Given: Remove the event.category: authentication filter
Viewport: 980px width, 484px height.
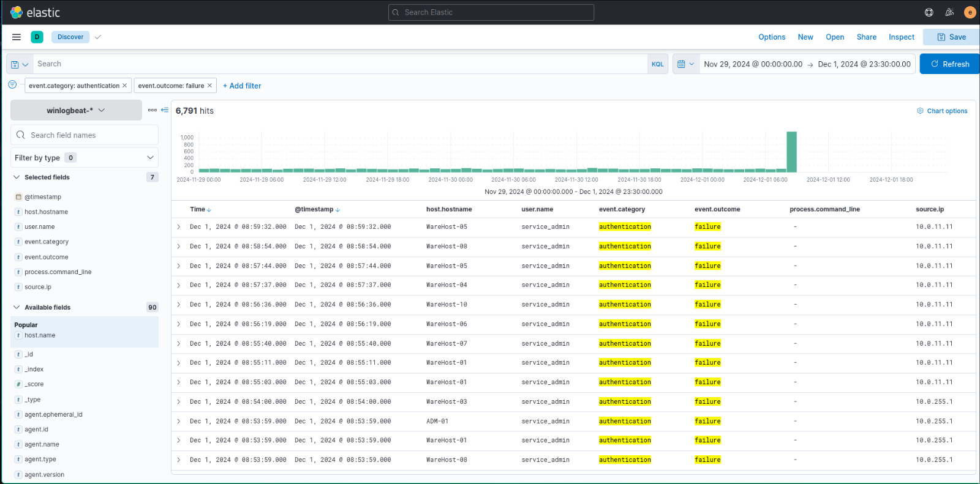Looking at the screenshot, I should [125, 86].
